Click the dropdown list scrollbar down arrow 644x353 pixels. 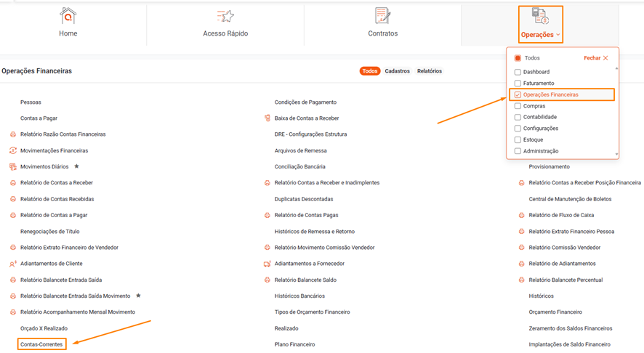[x=617, y=154]
